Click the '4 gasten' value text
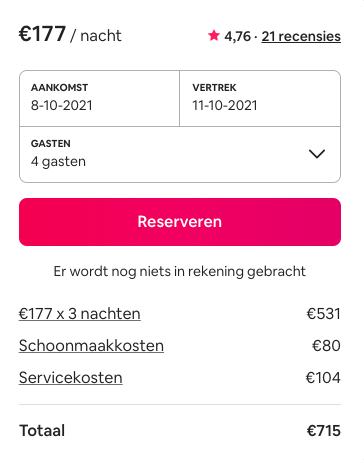364x460 pixels. (58, 162)
